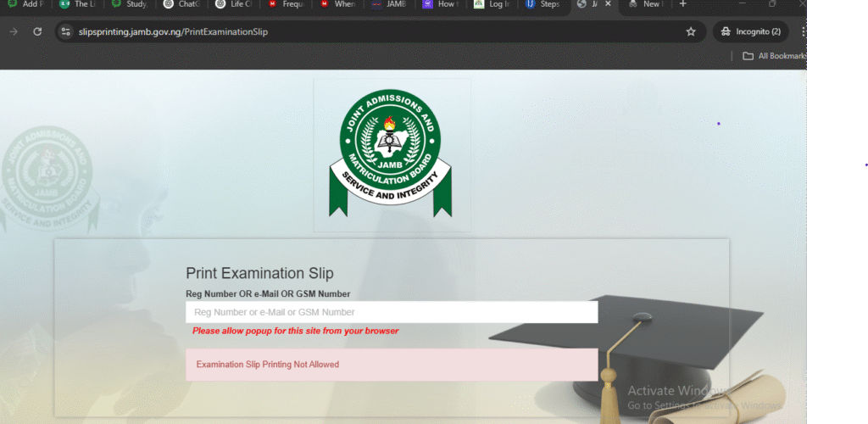Switch to the "Add P" tab
This screenshot has width=868, height=424.
click(25, 4)
